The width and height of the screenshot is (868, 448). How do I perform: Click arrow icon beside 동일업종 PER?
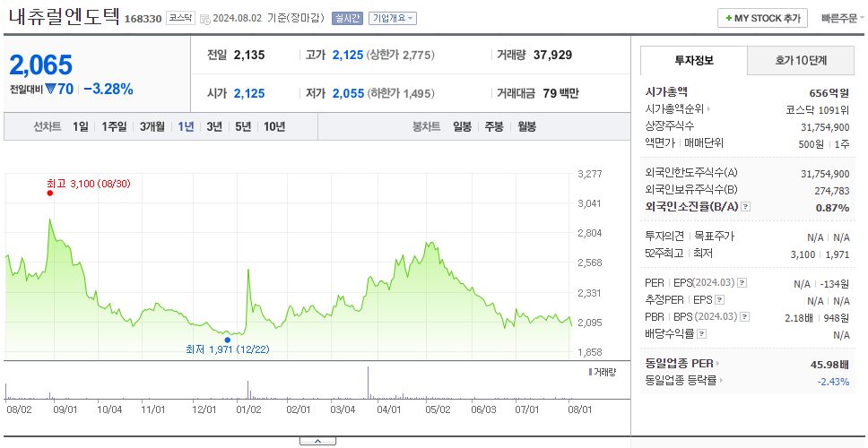(718, 364)
